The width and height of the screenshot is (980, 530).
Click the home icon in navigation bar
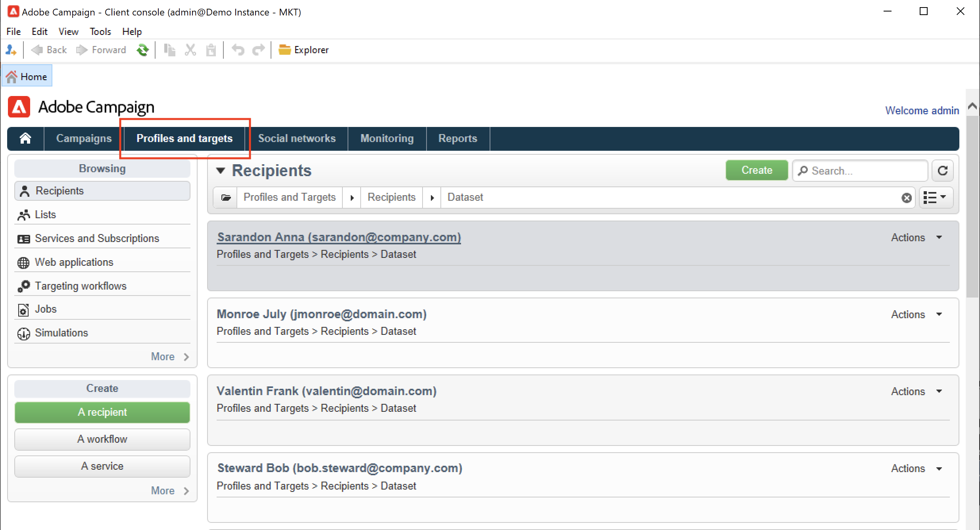click(x=25, y=138)
